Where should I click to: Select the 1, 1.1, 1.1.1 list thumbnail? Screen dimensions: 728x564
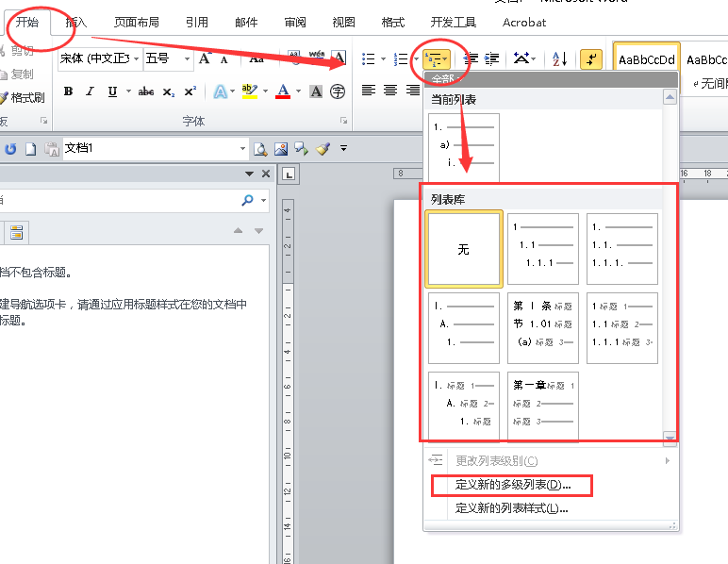click(543, 249)
